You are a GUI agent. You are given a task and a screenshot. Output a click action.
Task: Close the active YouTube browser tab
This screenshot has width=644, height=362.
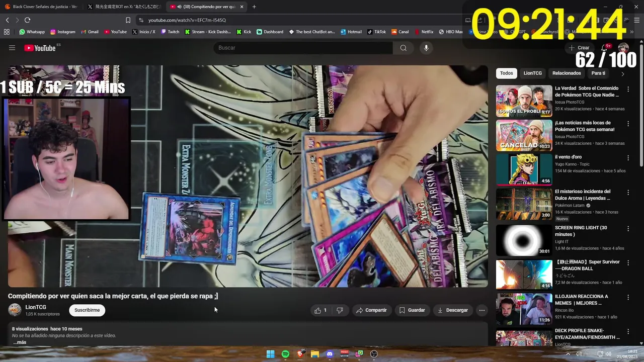tap(242, 7)
